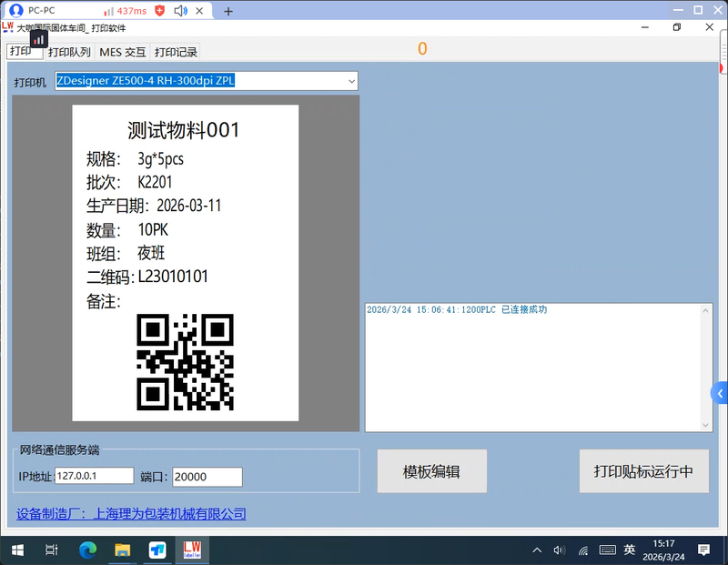Click the log line 1200PLC 已连接成功
728x565 pixels.
click(x=457, y=309)
